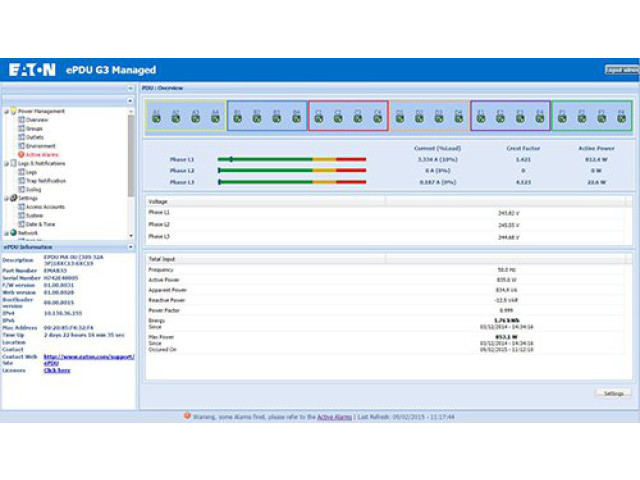Screen dimensions: 640x480
Task: Select outlet C3 in the red group
Action: coord(358,118)
